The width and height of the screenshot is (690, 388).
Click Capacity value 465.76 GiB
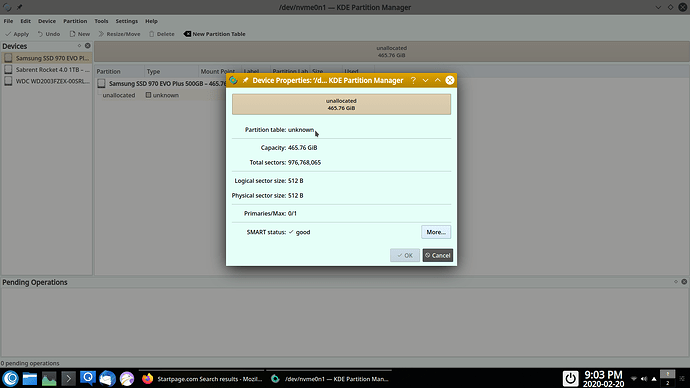[x=303, y=147]
